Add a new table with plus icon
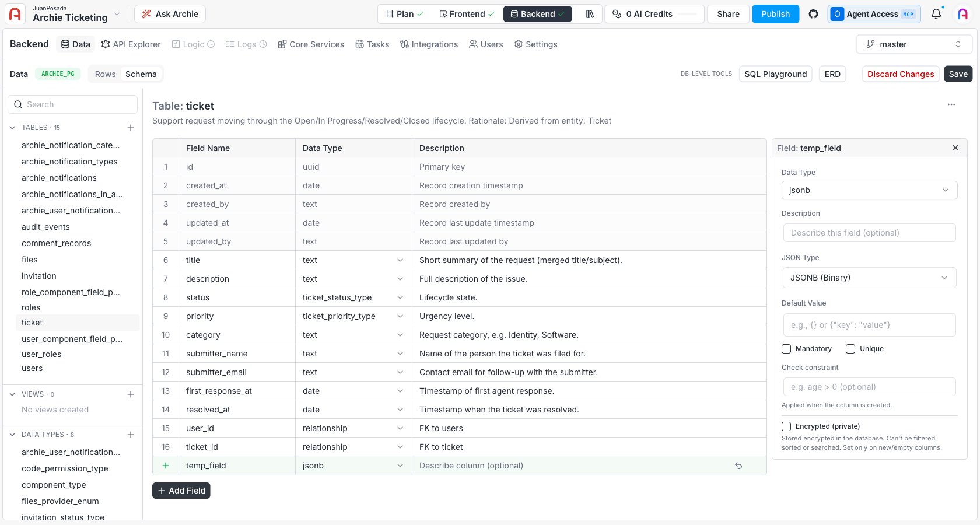 coord(131,128)
